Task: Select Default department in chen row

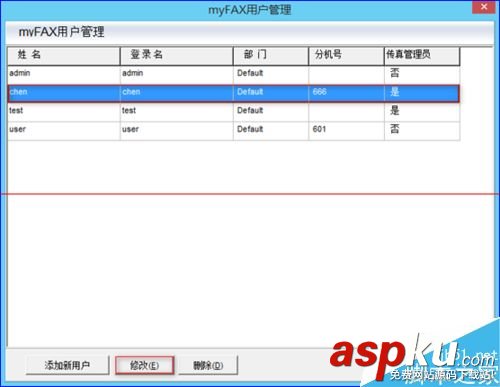Action: coord(271,93)
